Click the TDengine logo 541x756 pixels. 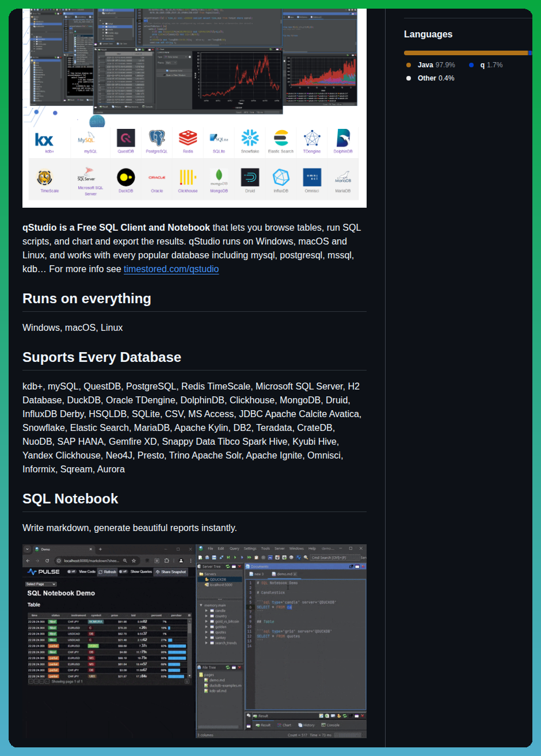[x=312, y=138]
